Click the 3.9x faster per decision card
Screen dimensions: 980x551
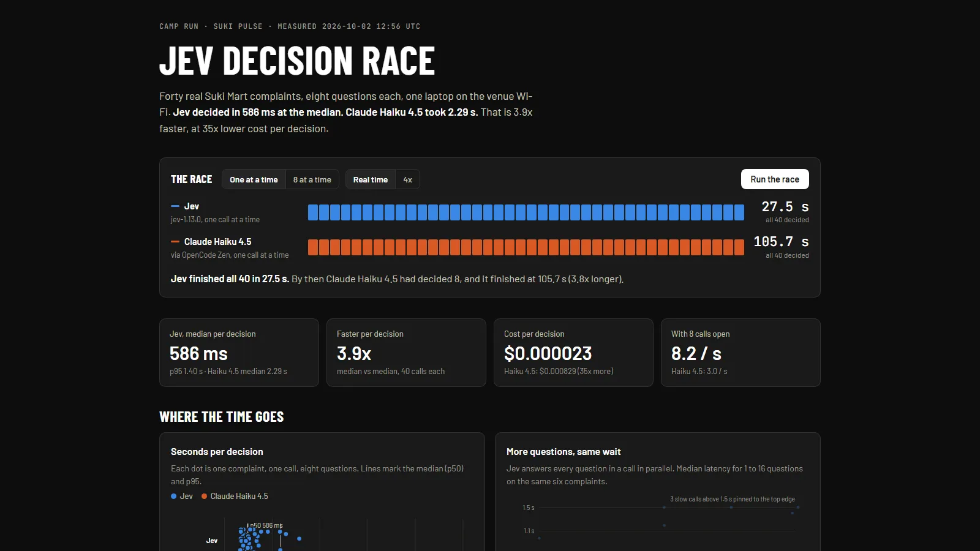(x=406, y=353)
